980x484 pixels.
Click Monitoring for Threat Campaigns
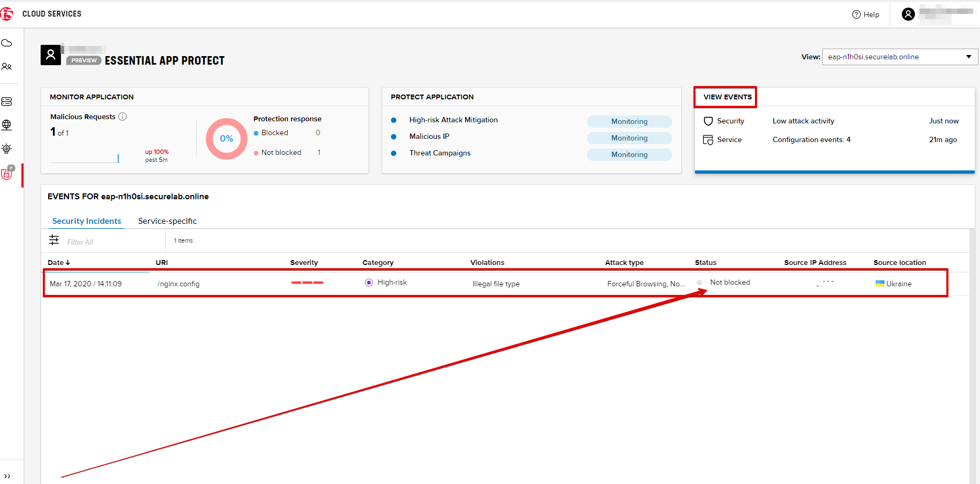629,155
